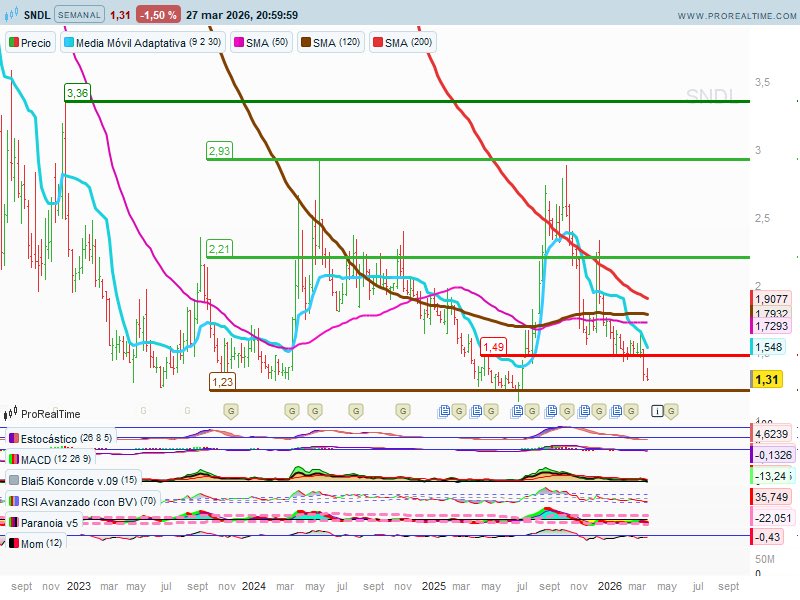This screenshot has width=800, height=600.
Task: Open Mom (12) indicator settings
Action: point(36,543)
